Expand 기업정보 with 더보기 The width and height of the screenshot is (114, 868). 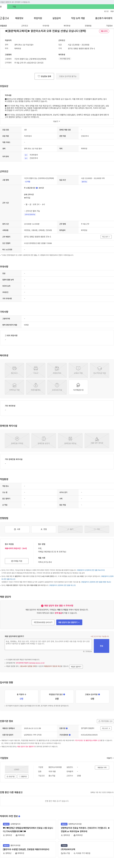[x=110, y=758]
